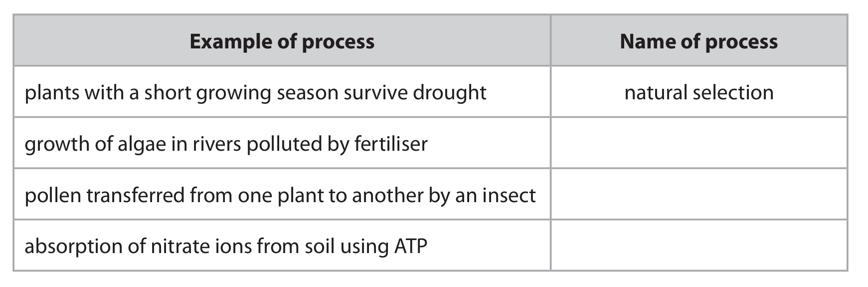Viewport: 868px width, 287px height.
Task: Click the empty answer cell for algae growth
Action: pos(698,144)
